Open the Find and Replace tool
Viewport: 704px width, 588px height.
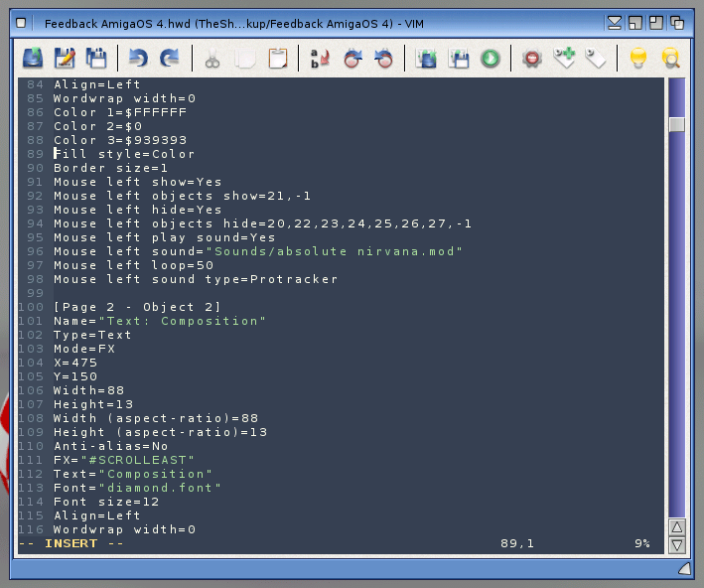(x=320, y=59)
